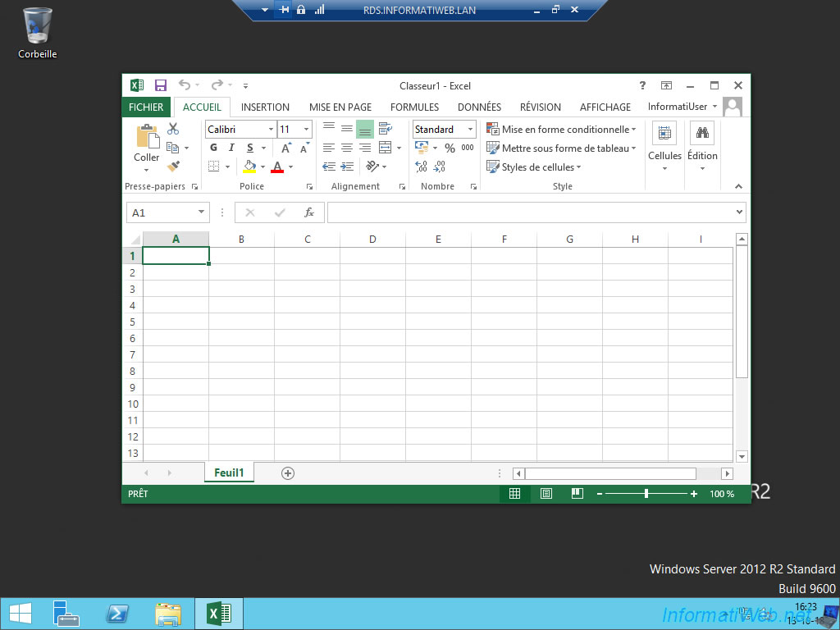Add a new sheet with the plus button
The image size is (840, 630).
pos(288,473)
